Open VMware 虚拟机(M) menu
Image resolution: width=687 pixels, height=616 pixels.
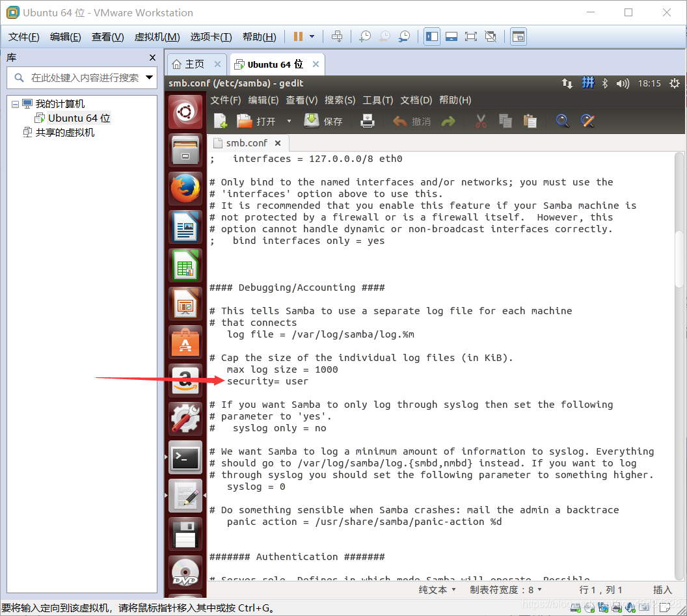pos(157,37)
